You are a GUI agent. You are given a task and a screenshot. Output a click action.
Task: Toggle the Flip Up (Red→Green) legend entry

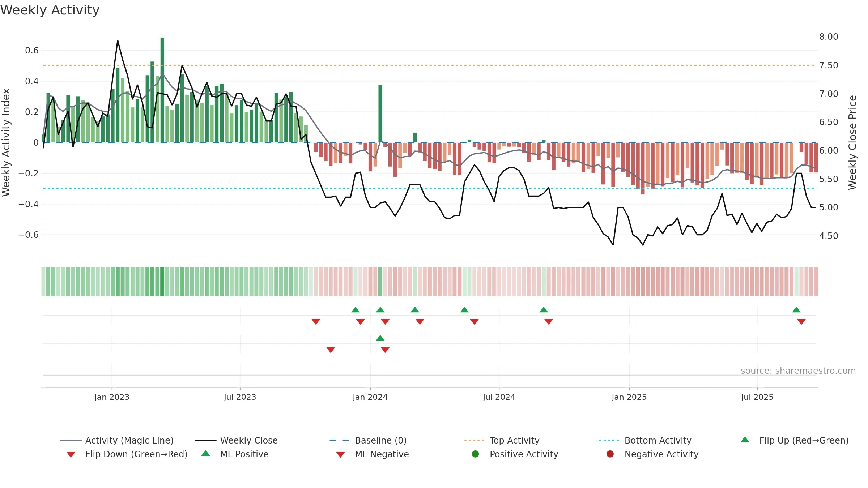pyautogui.click(x=795, y=440)
